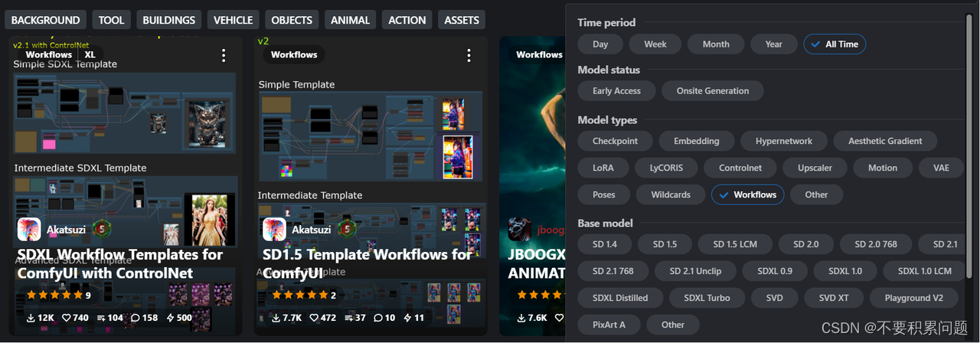Select the ANIMAL category tag
This screenshot has height=343, width=980.
point(351,20)
